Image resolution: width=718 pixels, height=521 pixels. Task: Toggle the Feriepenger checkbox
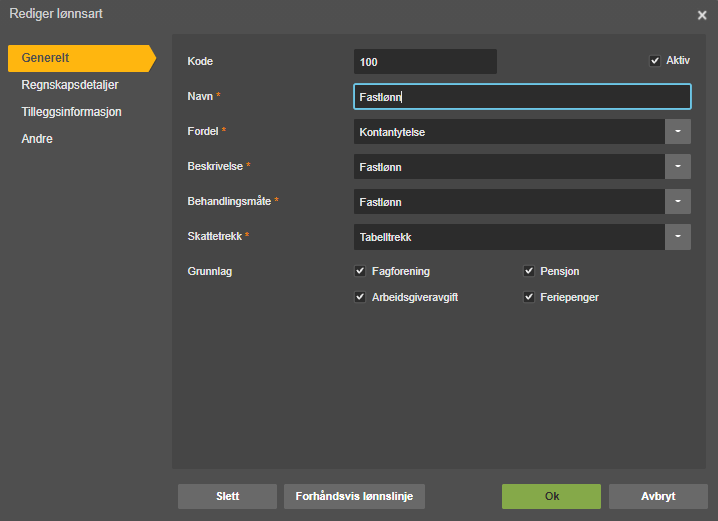[x=529, y=297]
